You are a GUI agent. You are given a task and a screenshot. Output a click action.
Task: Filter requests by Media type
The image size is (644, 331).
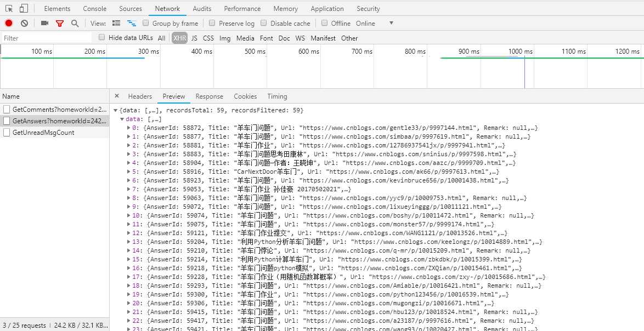(245, 38)
